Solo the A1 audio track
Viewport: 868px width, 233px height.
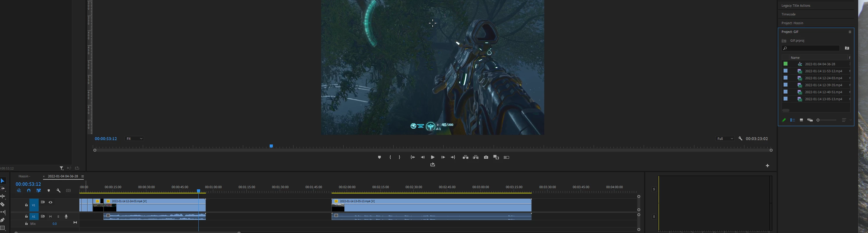pos(58,216)
